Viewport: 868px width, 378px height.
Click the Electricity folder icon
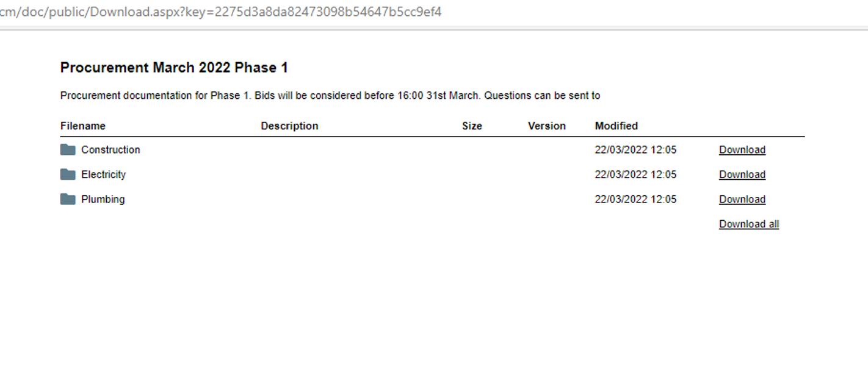pos(68,174)
